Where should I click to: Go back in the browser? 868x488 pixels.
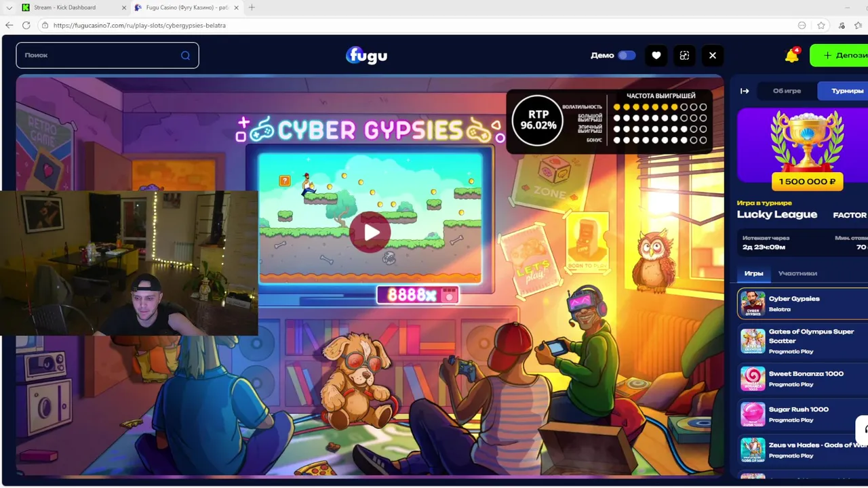click(9, 25)
